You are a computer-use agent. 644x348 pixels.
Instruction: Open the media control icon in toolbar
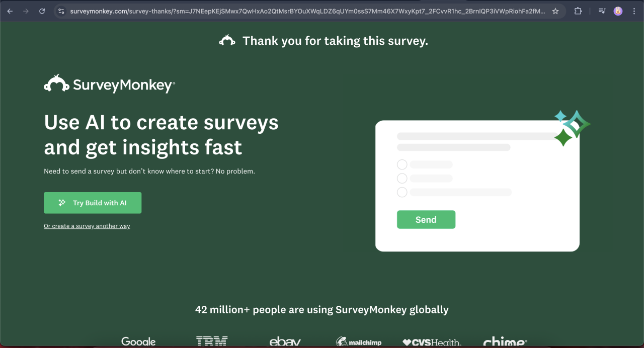point(602,11)
